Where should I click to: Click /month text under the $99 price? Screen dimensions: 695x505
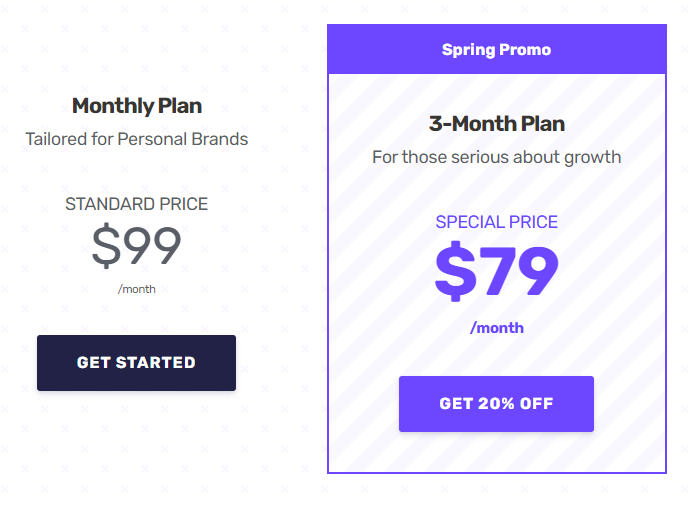tap(137, 289)
